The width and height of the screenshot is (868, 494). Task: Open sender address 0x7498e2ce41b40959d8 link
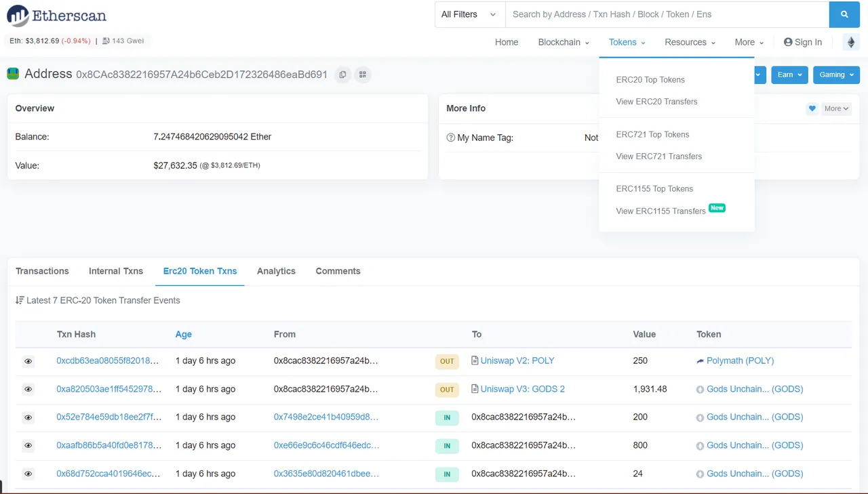(x=326, y=417)
